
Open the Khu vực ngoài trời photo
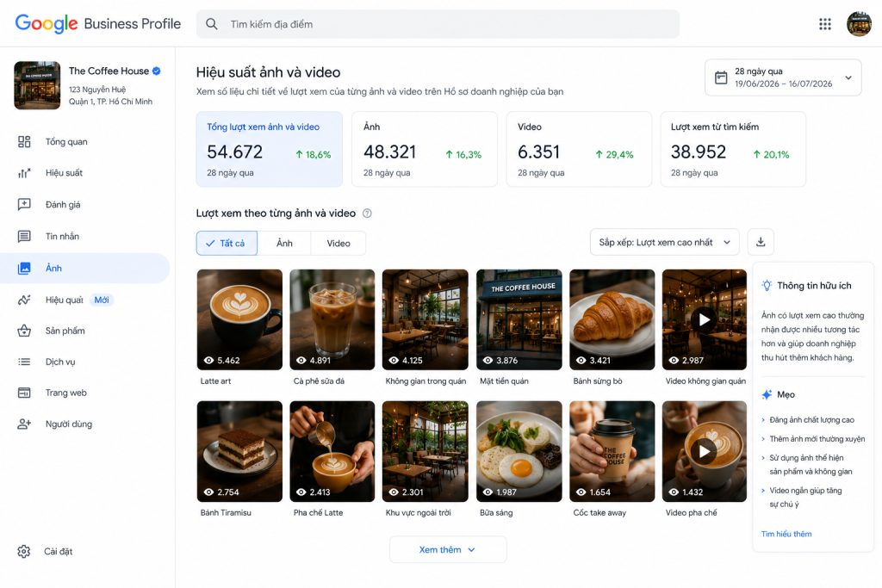point(425,451)
